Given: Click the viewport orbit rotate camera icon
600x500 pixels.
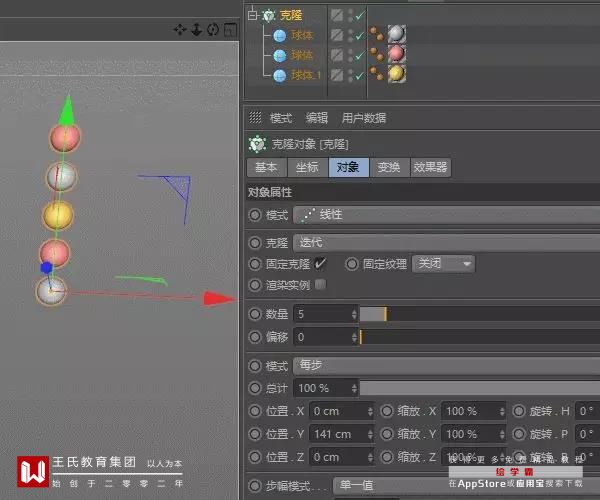Looking at the screenshot, I should (x=213, y=29).
